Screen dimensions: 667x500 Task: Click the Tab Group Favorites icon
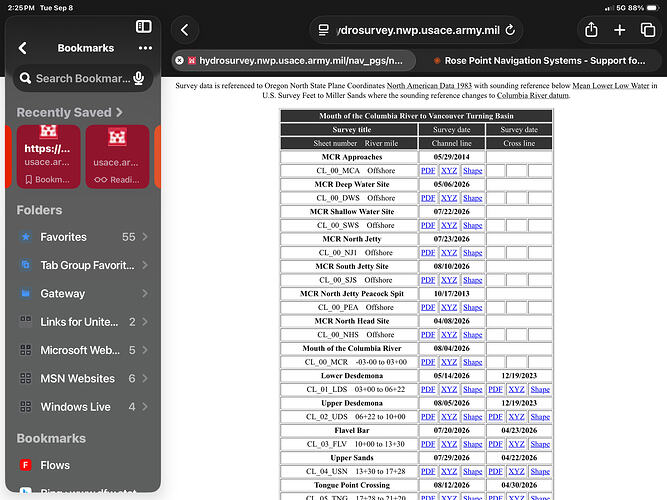point(26,265)
